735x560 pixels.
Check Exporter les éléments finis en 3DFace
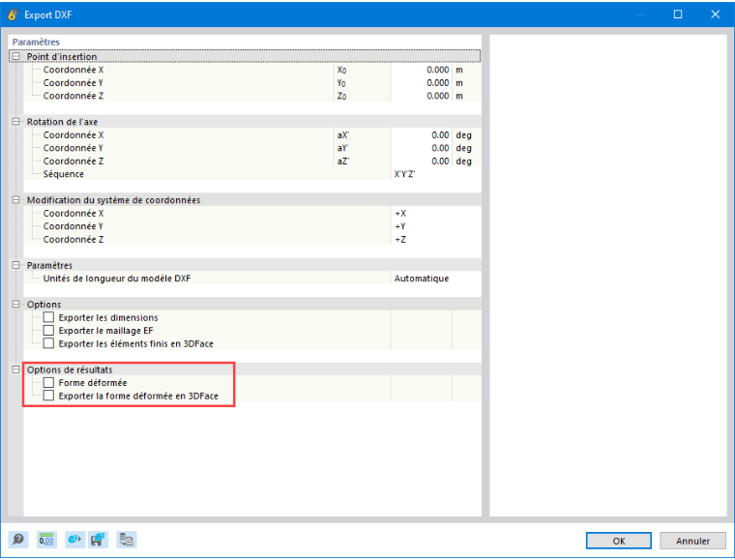point(48,343)
